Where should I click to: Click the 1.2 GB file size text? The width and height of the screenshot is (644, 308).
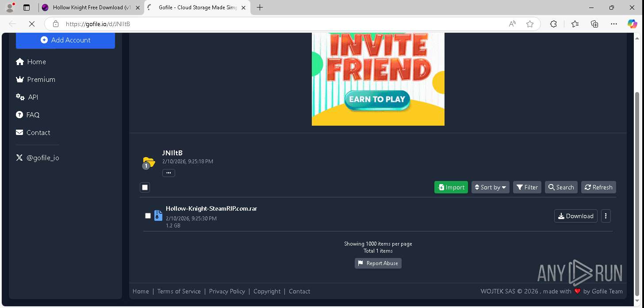point(173,226)
